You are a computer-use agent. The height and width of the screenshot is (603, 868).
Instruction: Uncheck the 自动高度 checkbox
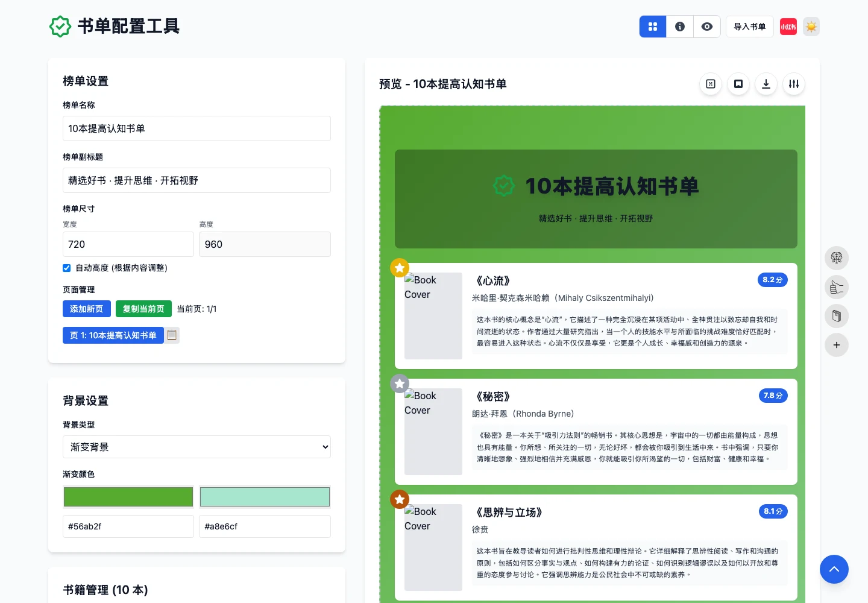click(67, 268)
